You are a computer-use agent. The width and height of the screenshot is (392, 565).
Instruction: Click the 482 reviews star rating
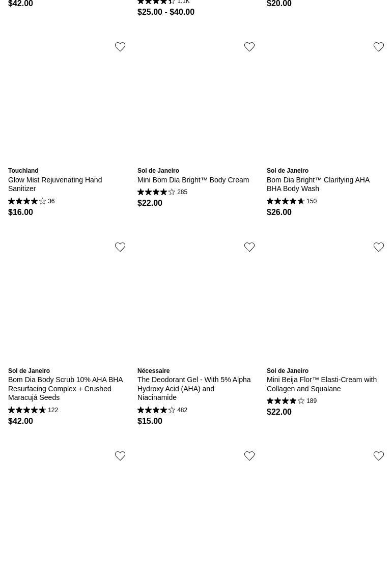(x=162, y=410)
